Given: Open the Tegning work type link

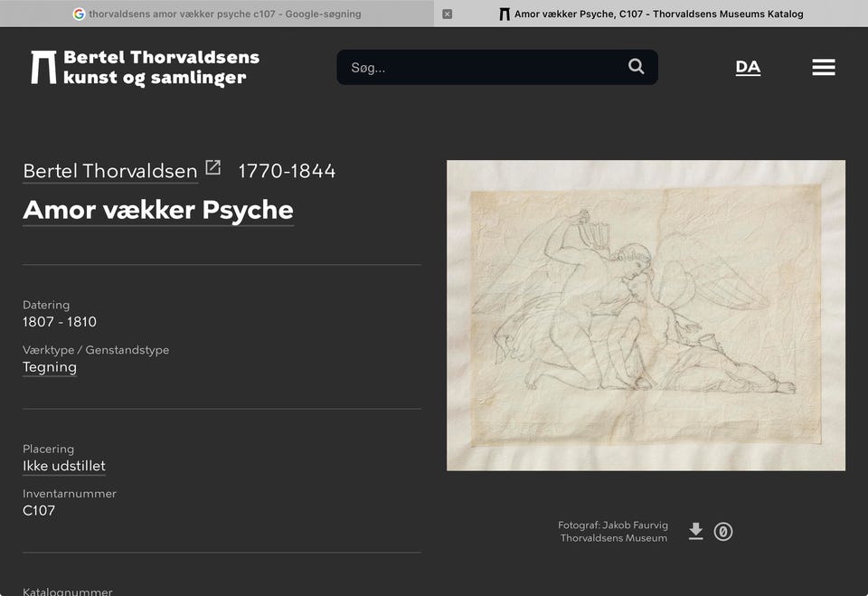Looking at the screenshot, I should click(x=50, y=367).
